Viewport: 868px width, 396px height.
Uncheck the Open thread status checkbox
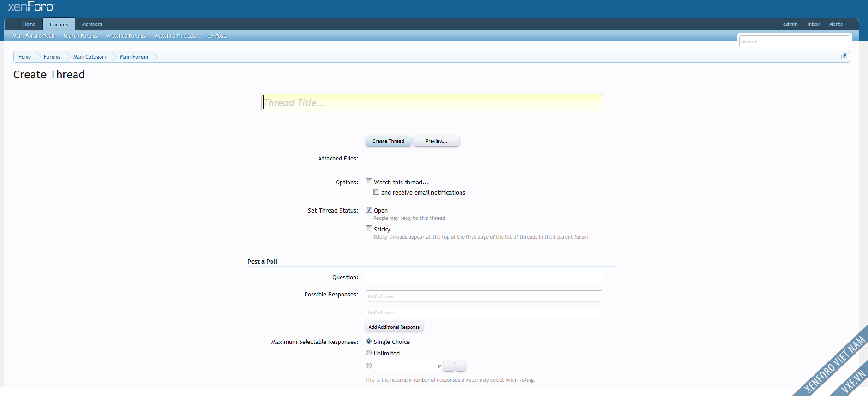click(x=369, y=210)
